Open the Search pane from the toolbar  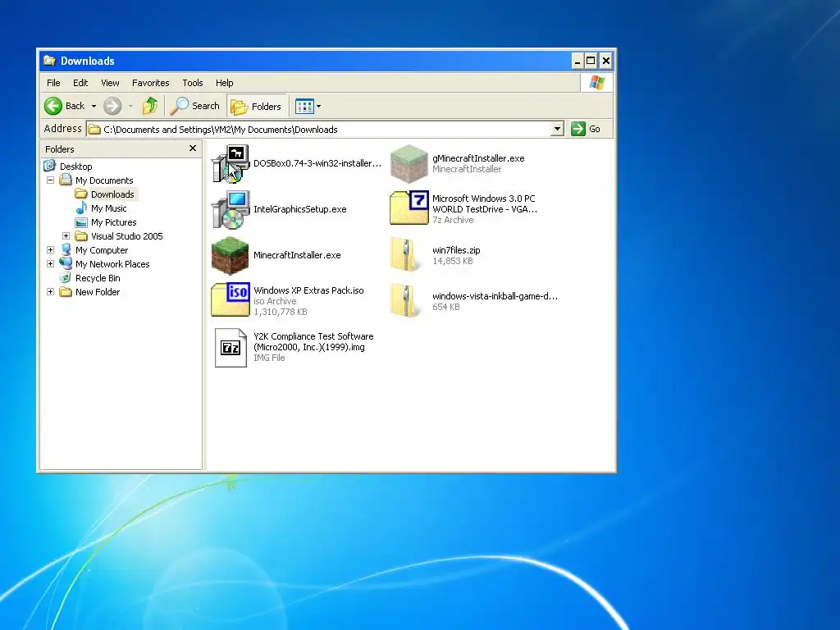click(x=194, y=106)
